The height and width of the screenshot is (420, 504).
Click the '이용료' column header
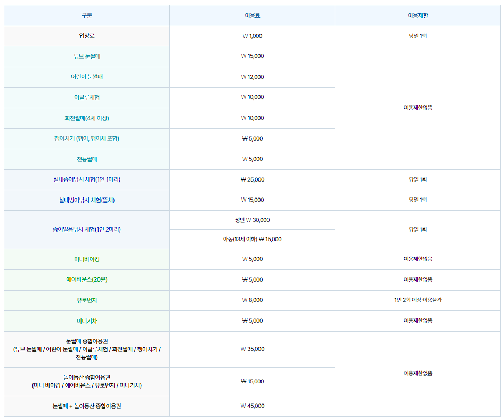pos(253,15)
